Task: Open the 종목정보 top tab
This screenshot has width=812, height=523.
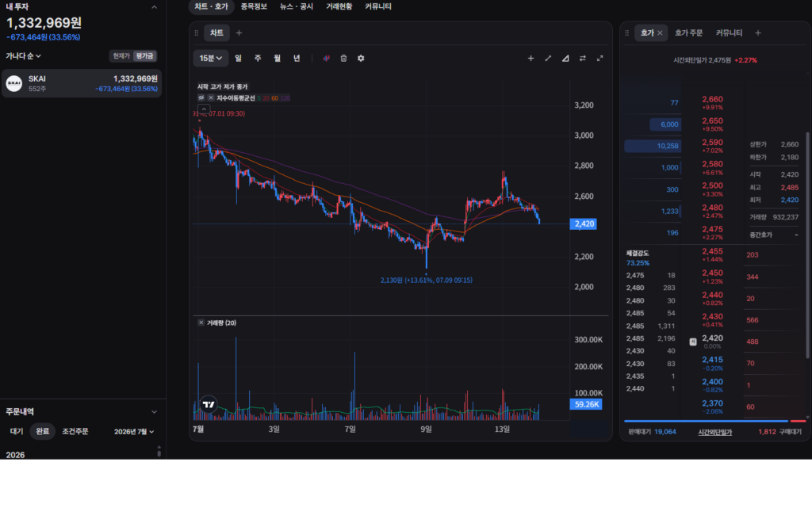Action: click(x=254, y=6)
